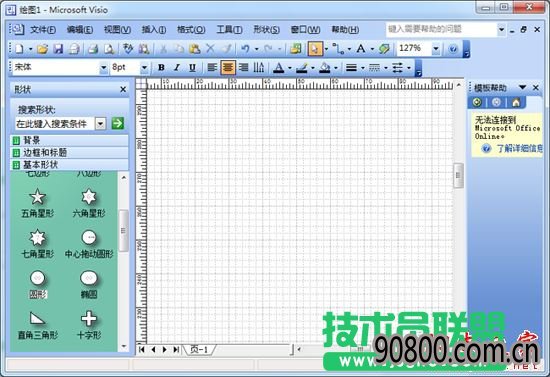The width and height of the screenshot is (550, 377).
Task: Open the 插入(I) menu
Action: coord(154,30)
